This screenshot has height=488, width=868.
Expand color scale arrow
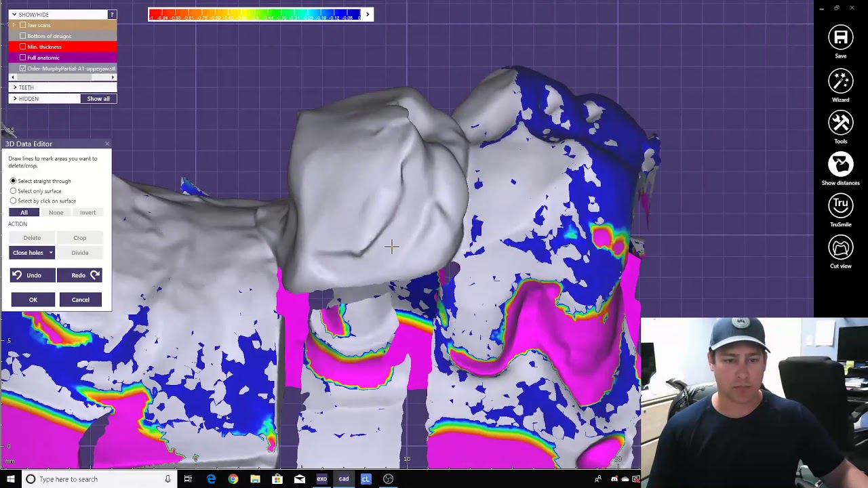click(x=368, y=14)
